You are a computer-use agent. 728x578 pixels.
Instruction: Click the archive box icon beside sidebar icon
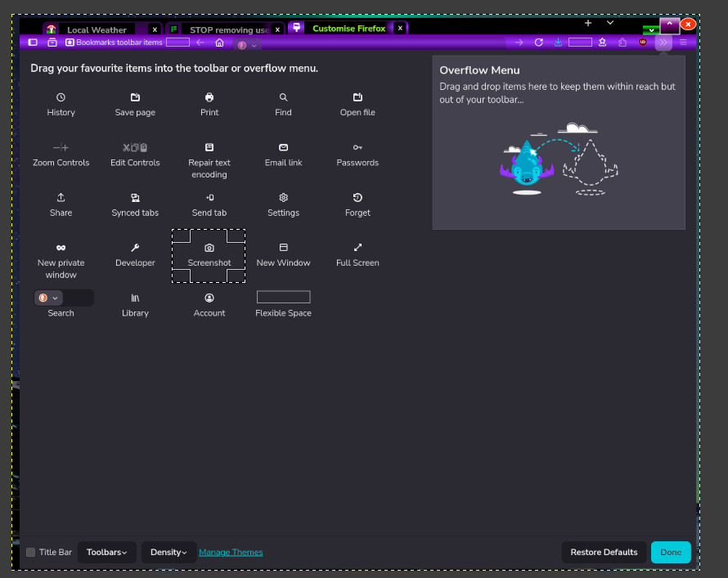pos(52,43)
